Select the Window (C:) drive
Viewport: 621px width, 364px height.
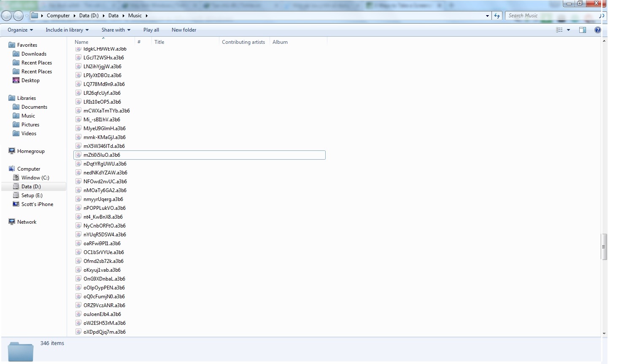coord(35,178)
